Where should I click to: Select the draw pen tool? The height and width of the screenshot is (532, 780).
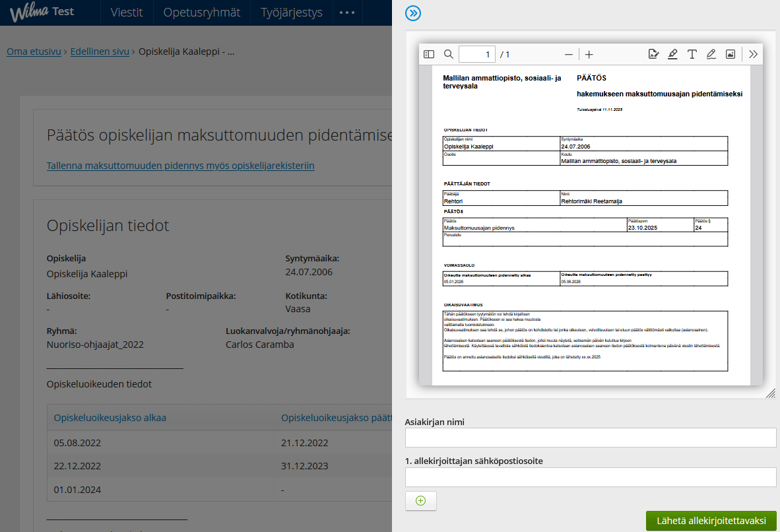pos(711,54)
